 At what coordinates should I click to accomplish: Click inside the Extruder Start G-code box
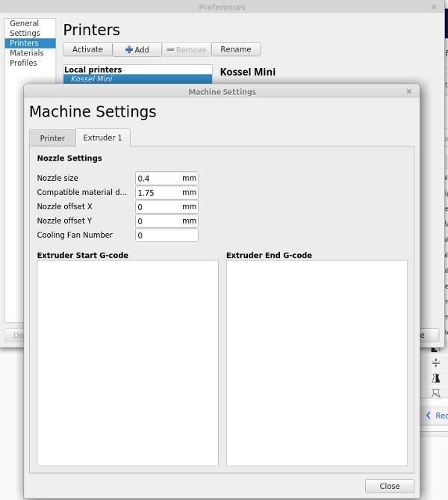coord(128,363)
